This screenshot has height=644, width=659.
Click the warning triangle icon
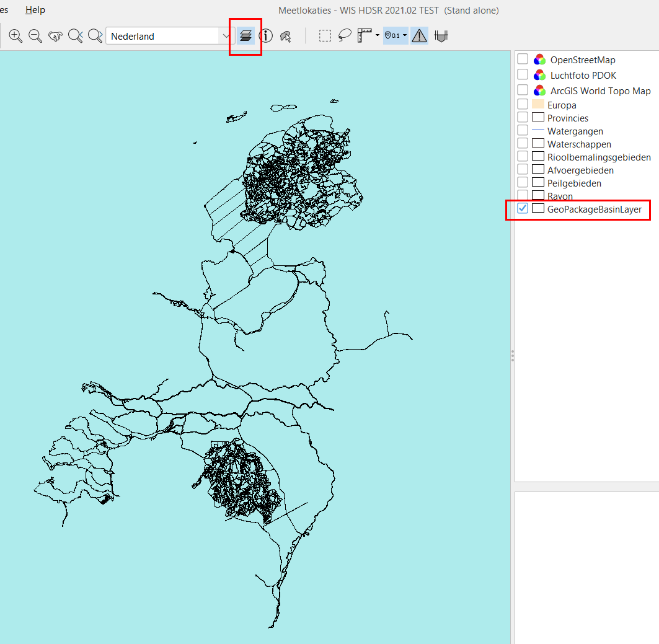(x=420, y=36)
